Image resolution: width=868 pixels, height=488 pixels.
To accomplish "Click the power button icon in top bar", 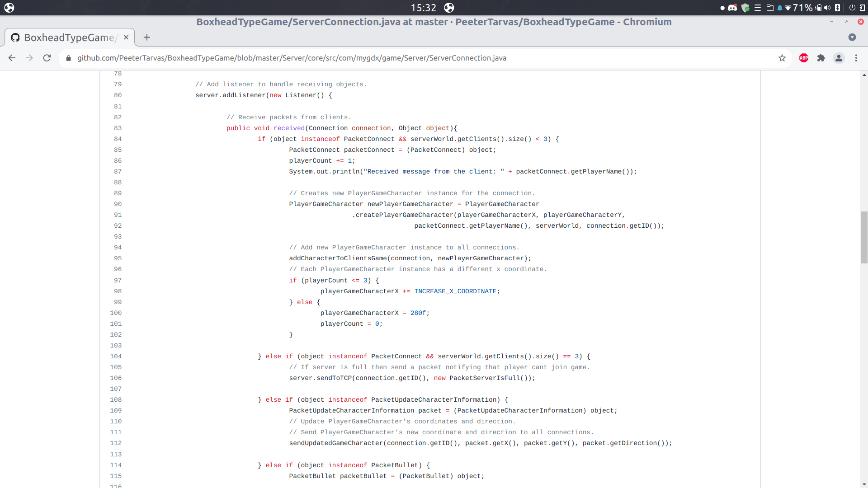I will tap(852, 8).
